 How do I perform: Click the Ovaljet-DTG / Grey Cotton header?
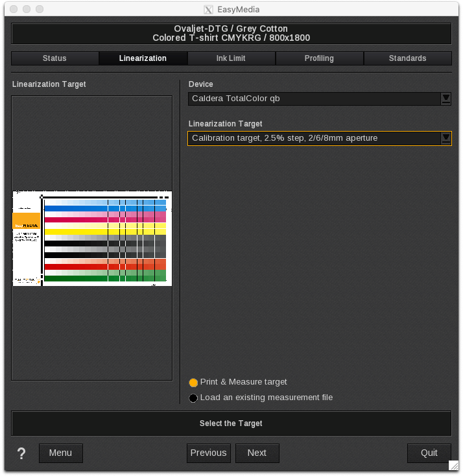point(231,34)
